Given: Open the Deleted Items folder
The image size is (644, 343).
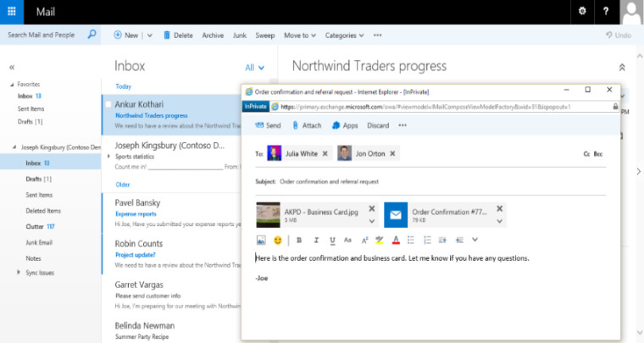Looking at the screenshot, I should [x=43, y=211].
